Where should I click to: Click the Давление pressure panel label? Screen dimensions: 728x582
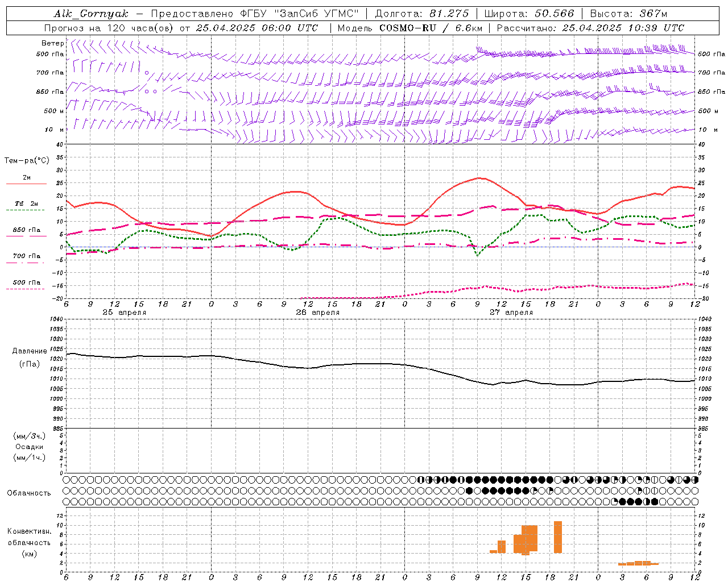[x=29, y=351]
